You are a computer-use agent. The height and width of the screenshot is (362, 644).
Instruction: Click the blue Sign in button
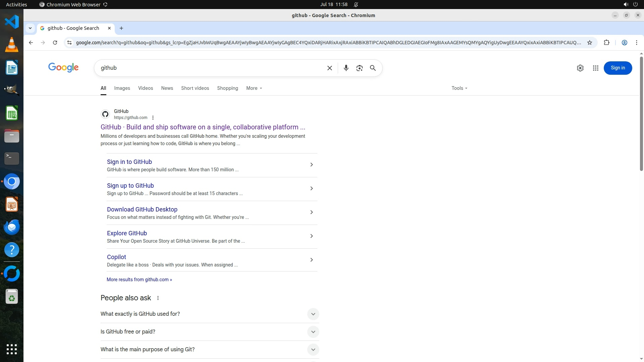[618, 68]
